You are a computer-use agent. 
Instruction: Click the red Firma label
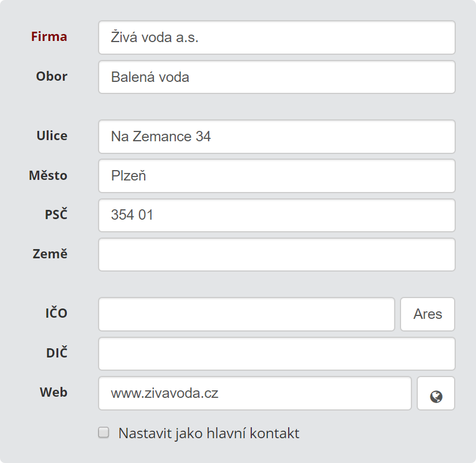coord(49,36)
